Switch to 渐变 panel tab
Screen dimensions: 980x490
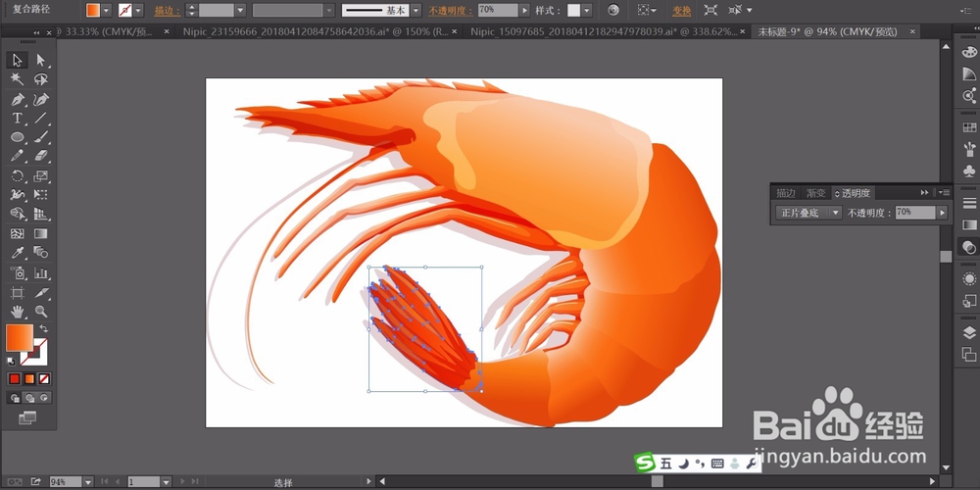[815, 193]
